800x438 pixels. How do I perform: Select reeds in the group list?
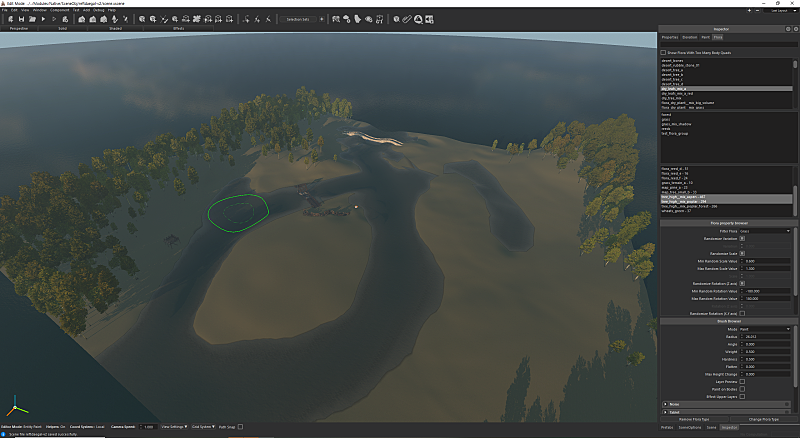(x=666, y=129)
